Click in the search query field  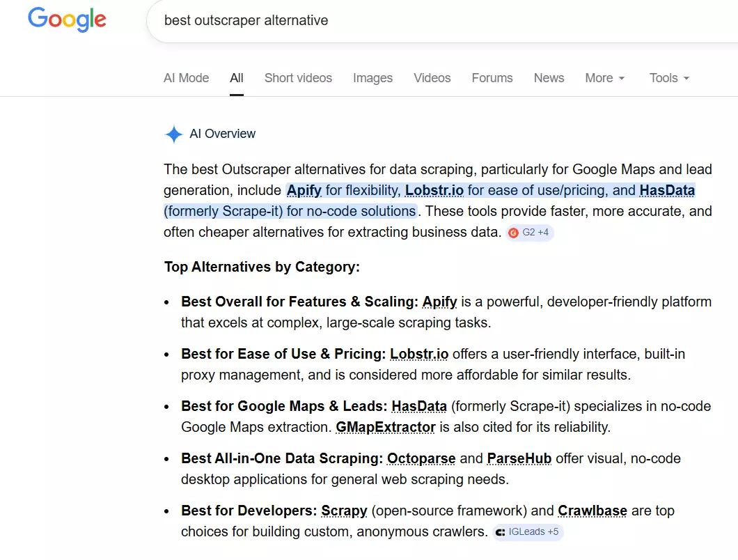point(418,21)
